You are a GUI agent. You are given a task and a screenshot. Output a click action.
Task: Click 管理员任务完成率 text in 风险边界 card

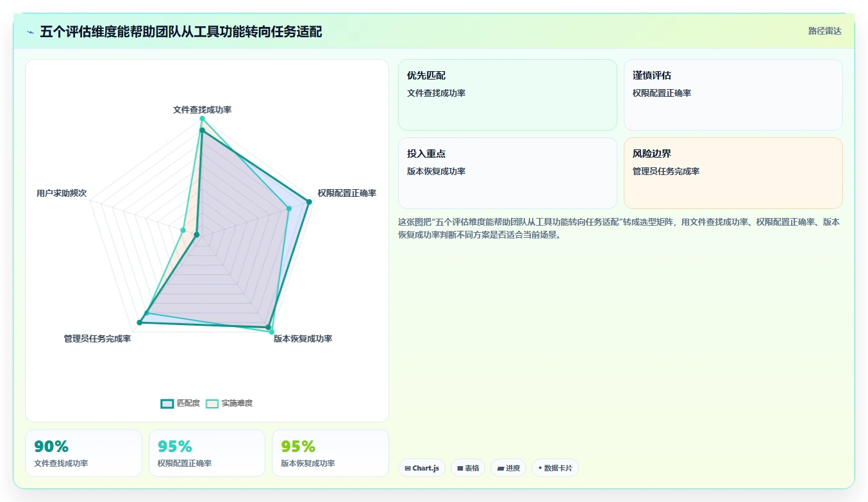click(666, 171)
